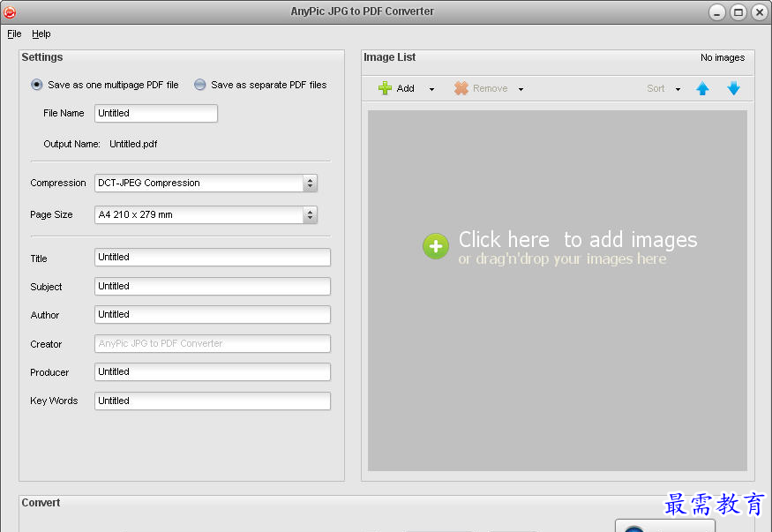Screen dimensions: 772x532
Task: Move image up with blue arrow
Action: click(702, 88)
